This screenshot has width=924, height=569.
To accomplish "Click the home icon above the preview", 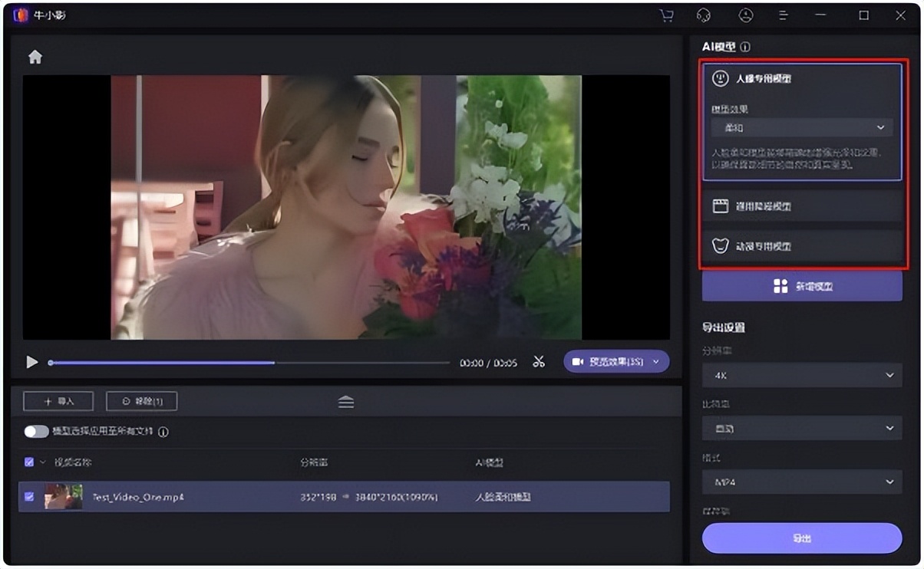I will point(35,57).
